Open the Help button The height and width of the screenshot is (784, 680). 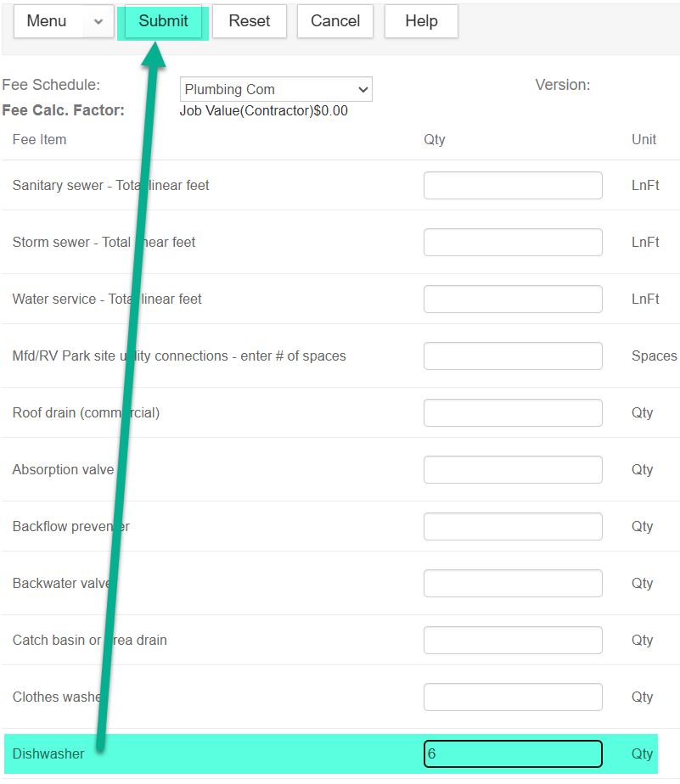pyautogui.click(x=421, y=21)
